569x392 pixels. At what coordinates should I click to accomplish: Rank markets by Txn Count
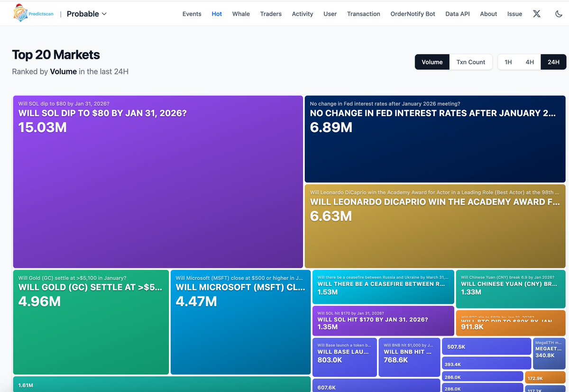tap(471, 62)
